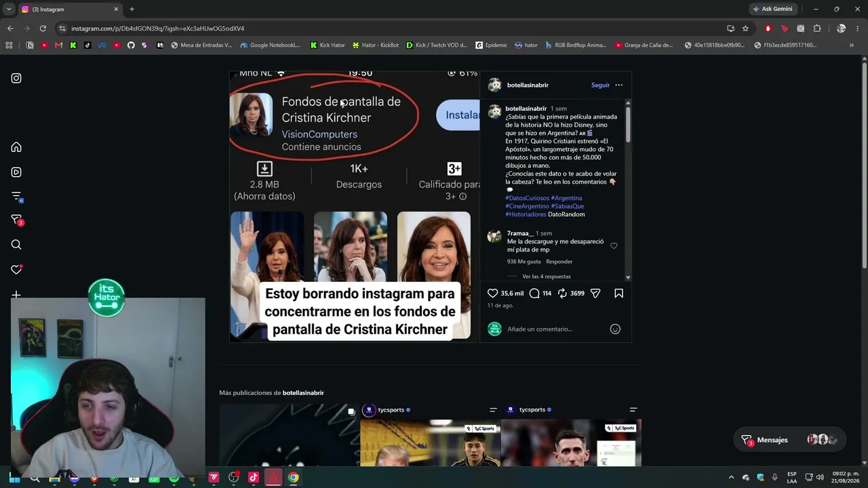Image resolution: width=868 pixels, height=488 pixels.
Task: Open the Chrome profile avatar
Action: click(x=841, y=28)
